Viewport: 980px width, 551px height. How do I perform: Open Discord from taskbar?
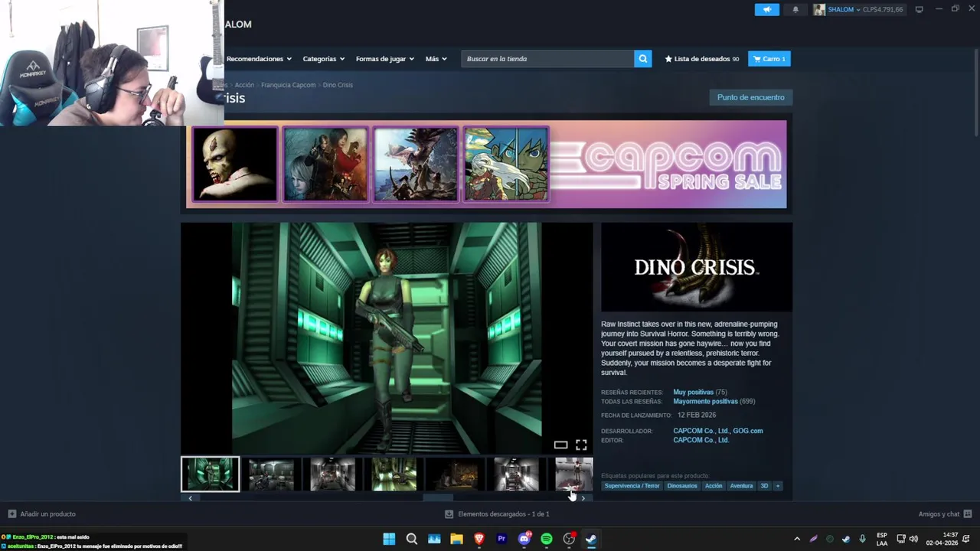point(524,539)
